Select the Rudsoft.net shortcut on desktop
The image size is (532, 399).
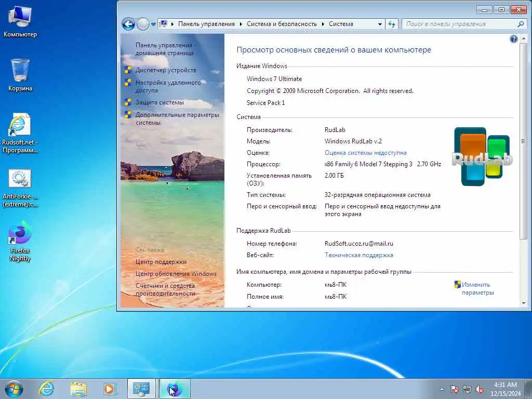pos(20,134)
